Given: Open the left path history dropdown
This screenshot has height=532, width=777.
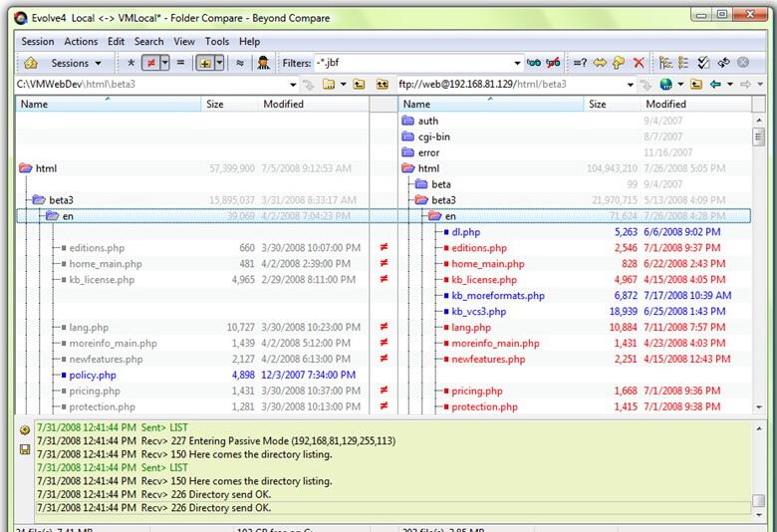Looking at the screenshot, I should pyautogui.click(x=293, y=85).
